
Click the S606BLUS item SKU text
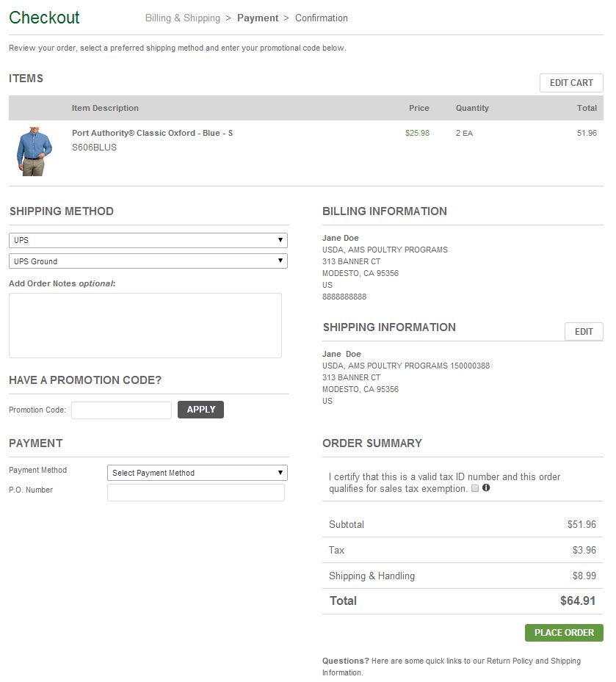[x=94, y=147]
